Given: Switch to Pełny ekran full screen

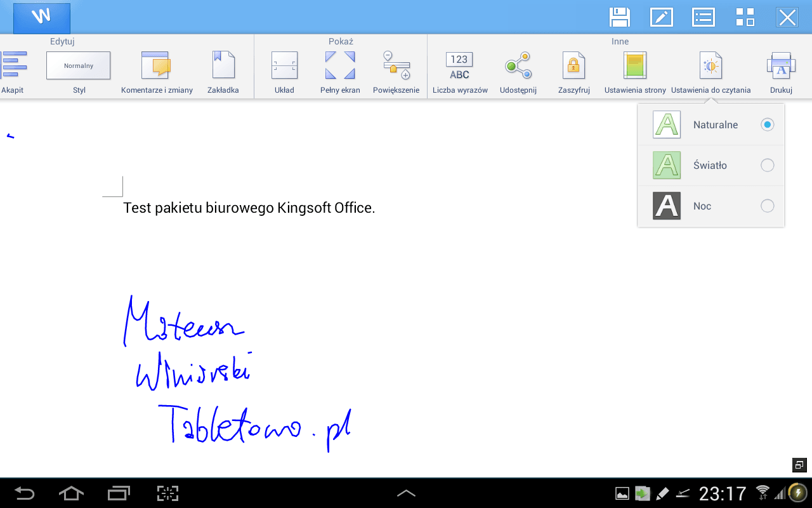Looking at the screenshot, I should pyautogui.click(x=340, y=72).
